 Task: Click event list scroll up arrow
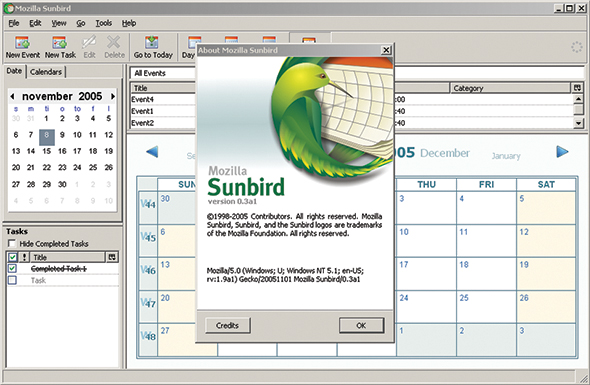coord(578,99)
